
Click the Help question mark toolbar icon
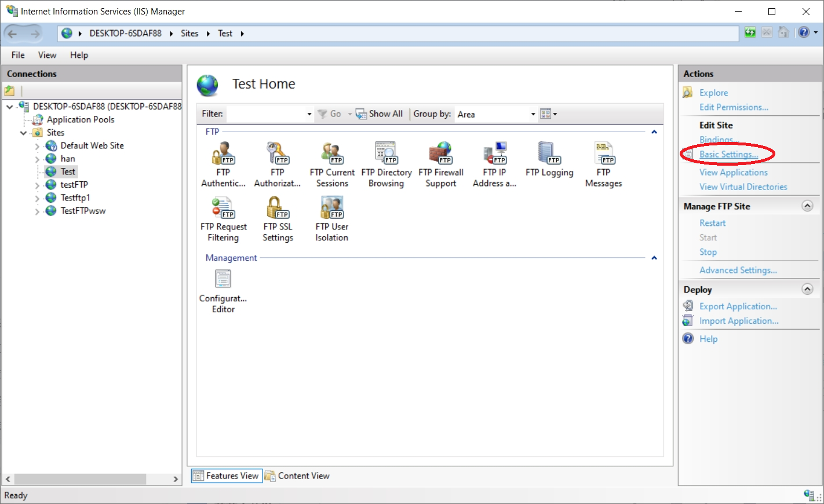(x=804, y=32)
